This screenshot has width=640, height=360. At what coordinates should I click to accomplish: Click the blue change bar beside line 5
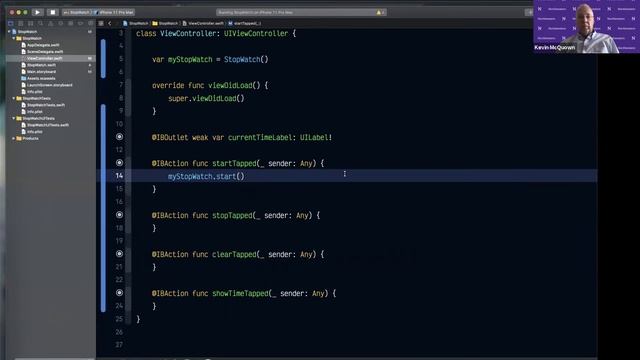tap(103, 59)
